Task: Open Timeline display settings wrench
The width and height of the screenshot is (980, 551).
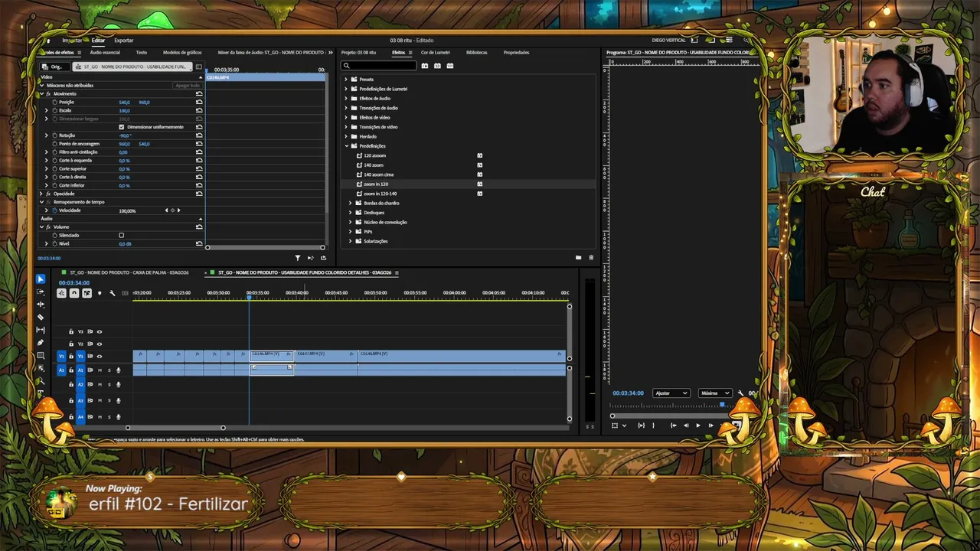Action: tap(112, 293)
